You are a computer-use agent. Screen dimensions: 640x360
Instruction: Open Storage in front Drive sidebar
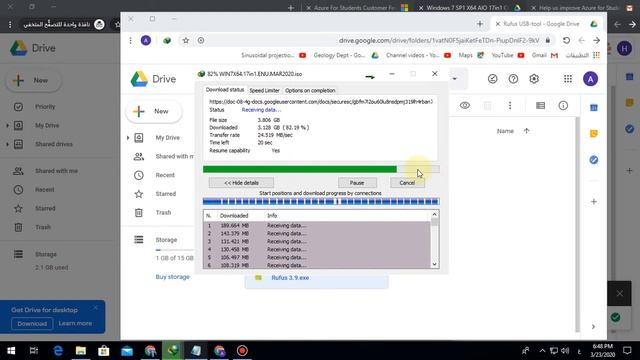click(166, 240)
